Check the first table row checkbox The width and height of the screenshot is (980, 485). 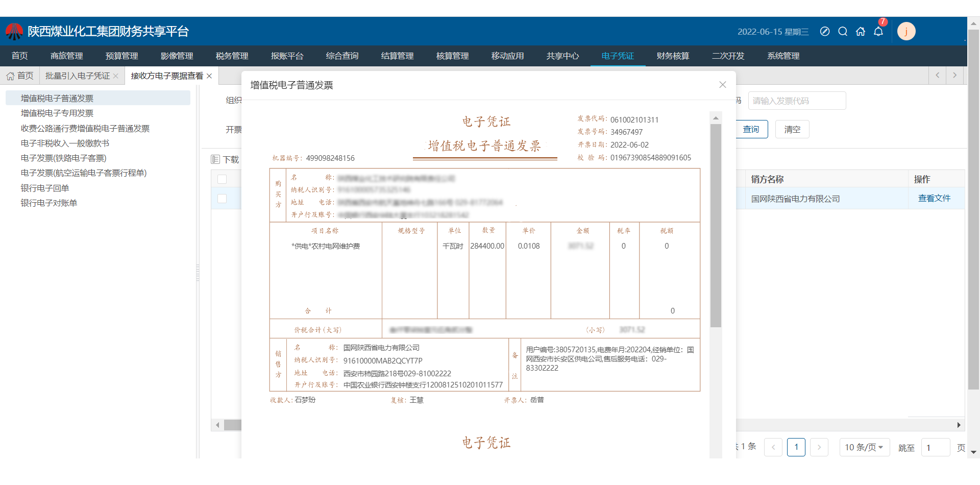coord(222,199)
